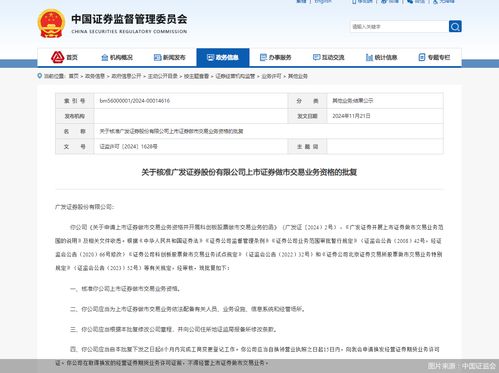Image resolution: width=499 pixels, height=373 pixels.
Task: Click the 其他业务 breadcrumb entry
Action: coord(298,76)
